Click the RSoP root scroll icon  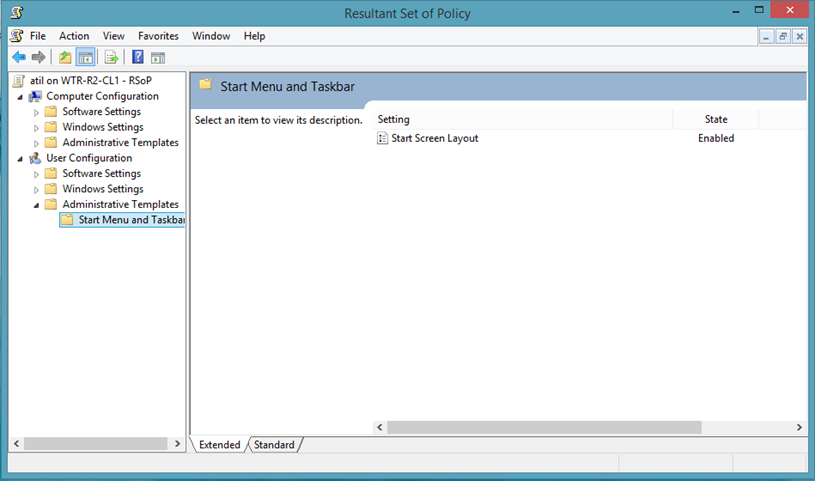click(19, 81)
